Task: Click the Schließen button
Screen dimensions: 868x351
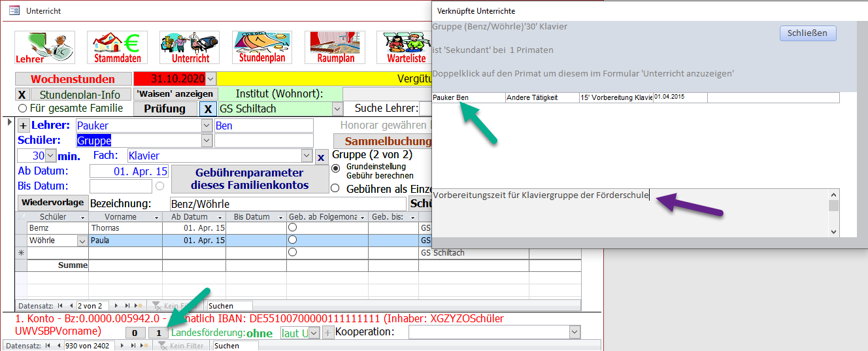Action: click(807, 33)
